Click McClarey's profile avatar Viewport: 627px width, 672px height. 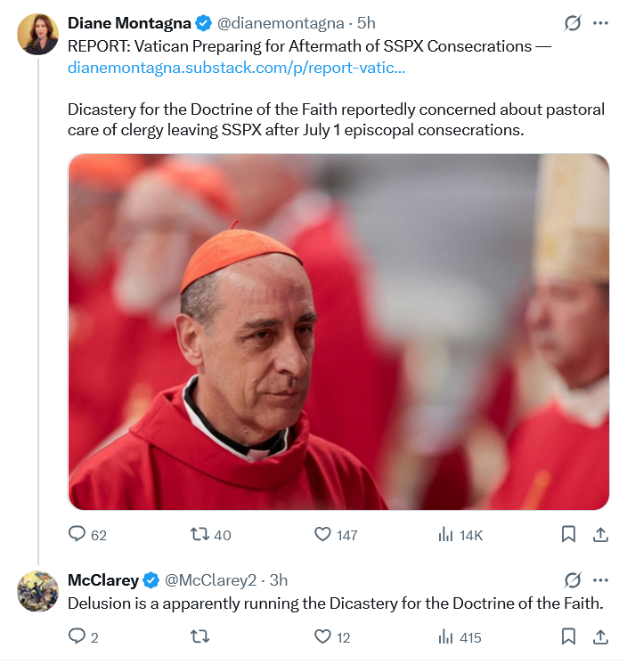(x=37, y=590)
